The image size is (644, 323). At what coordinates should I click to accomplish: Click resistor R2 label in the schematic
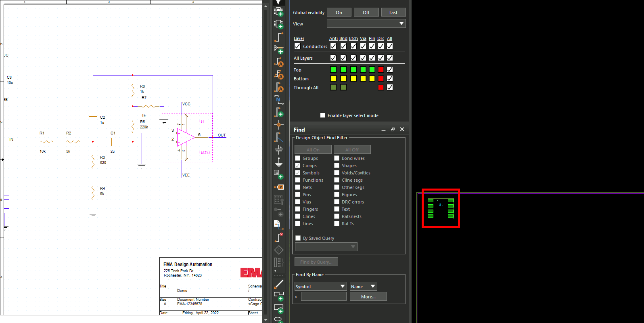(69, 133)
